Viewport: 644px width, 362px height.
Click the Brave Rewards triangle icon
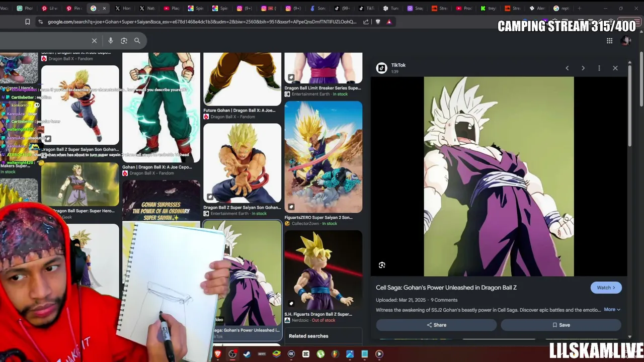coord(389,22)
